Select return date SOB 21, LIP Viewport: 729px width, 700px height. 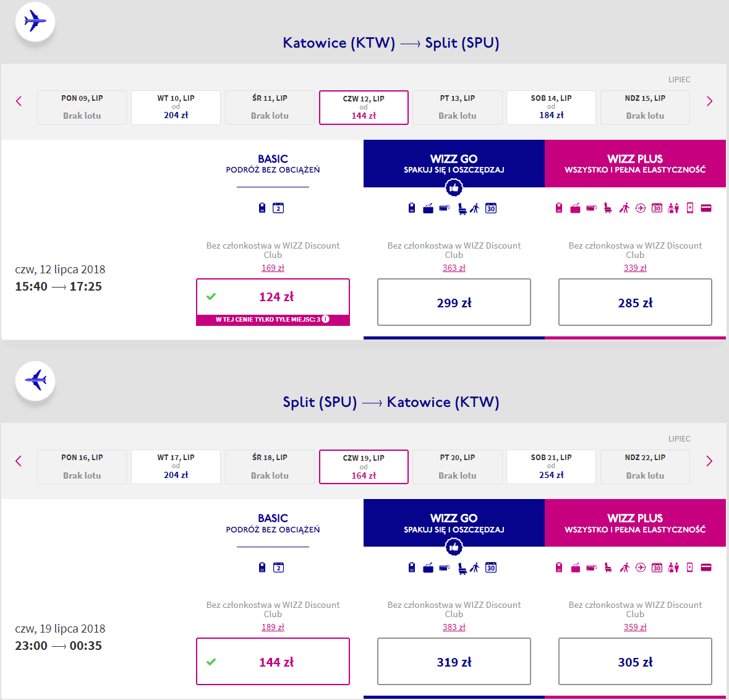coord(551,467)
